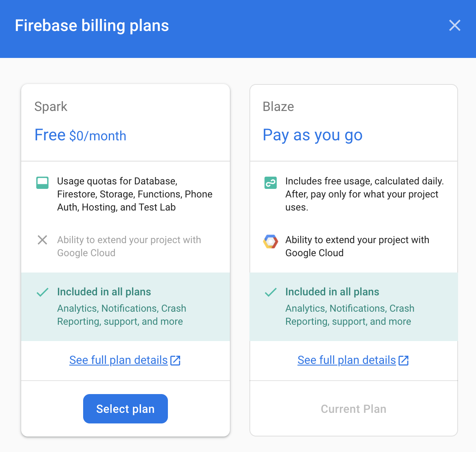The image size is (476, 452).
Task: Select the Spark free plan
Action: [x=125, y=408]
